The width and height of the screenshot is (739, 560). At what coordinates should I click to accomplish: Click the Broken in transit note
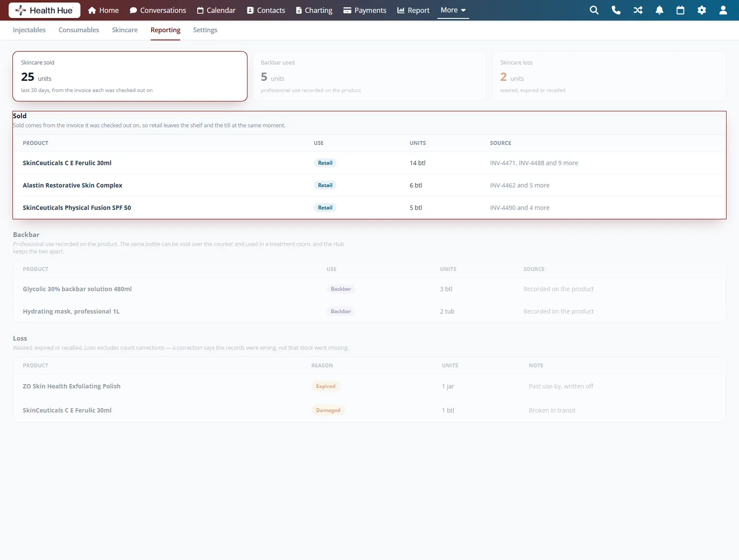coord(552,410)
